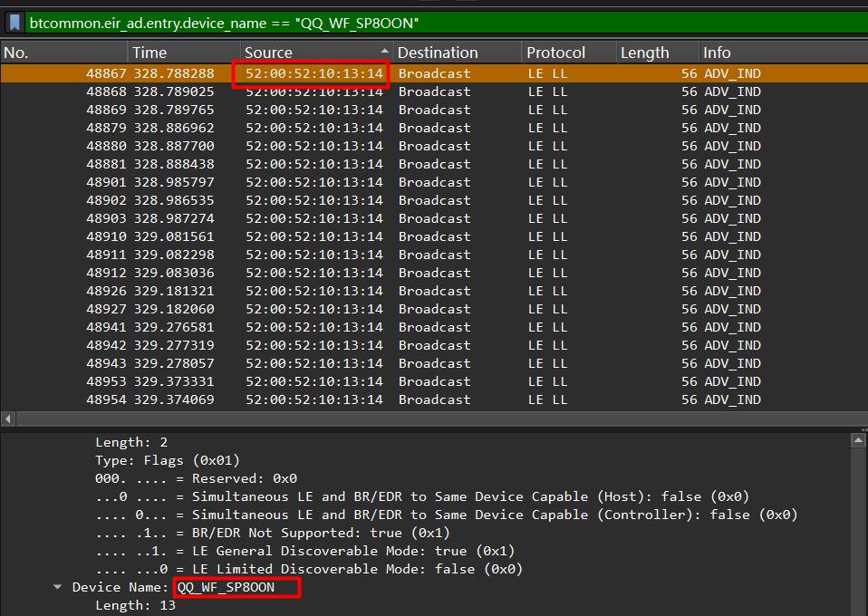Sort packet list by Time column header
This screenshot has width=868, height=616.
coord(184,53)
